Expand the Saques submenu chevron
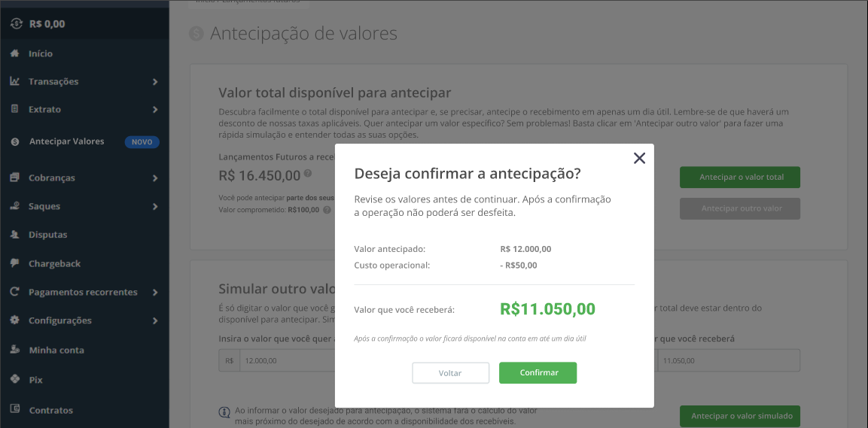This screenshot has height=428, width=868. pyautogui.click(x=155, y=206)
